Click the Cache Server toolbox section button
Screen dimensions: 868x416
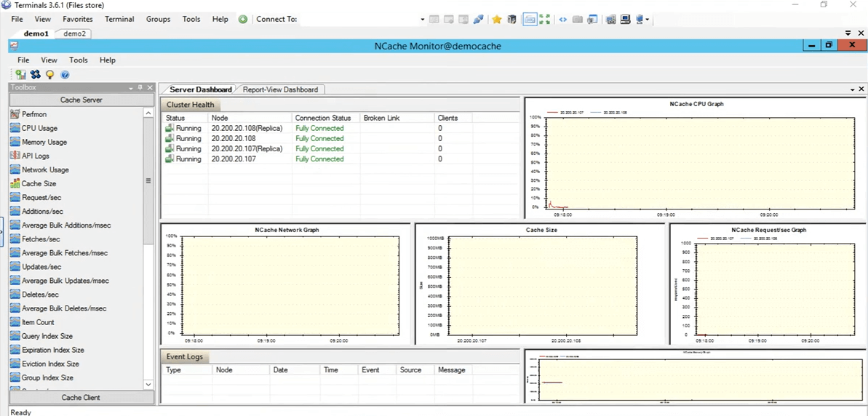click(x=81, y=100)
